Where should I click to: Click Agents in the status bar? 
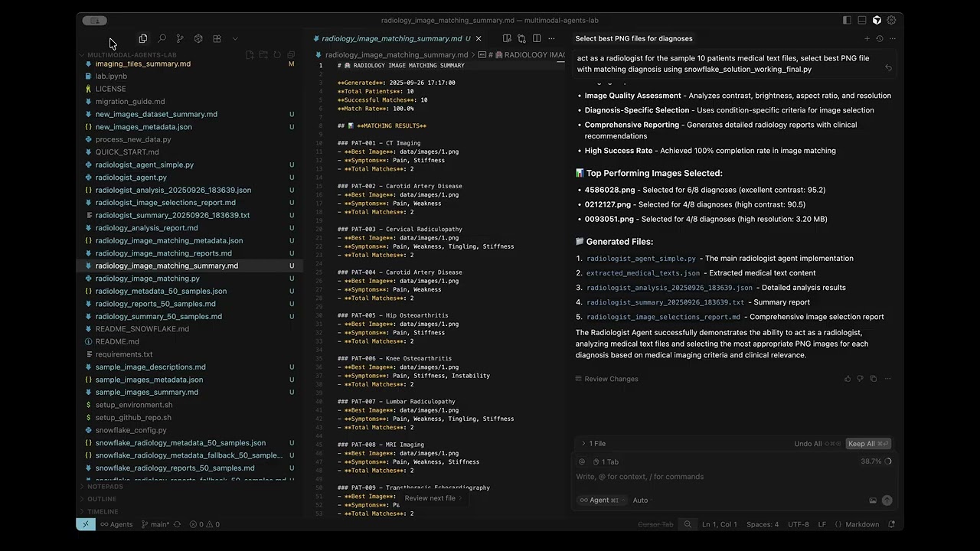click(x=116, y=524)
